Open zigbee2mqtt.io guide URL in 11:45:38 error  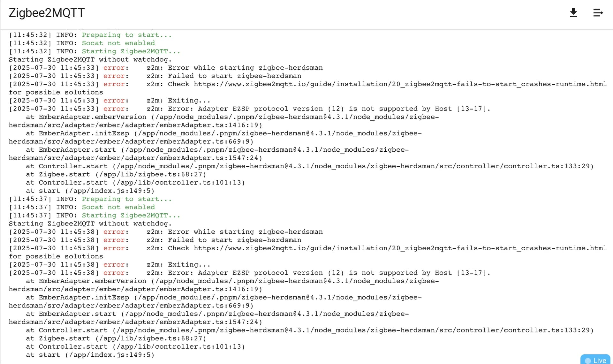400,248
